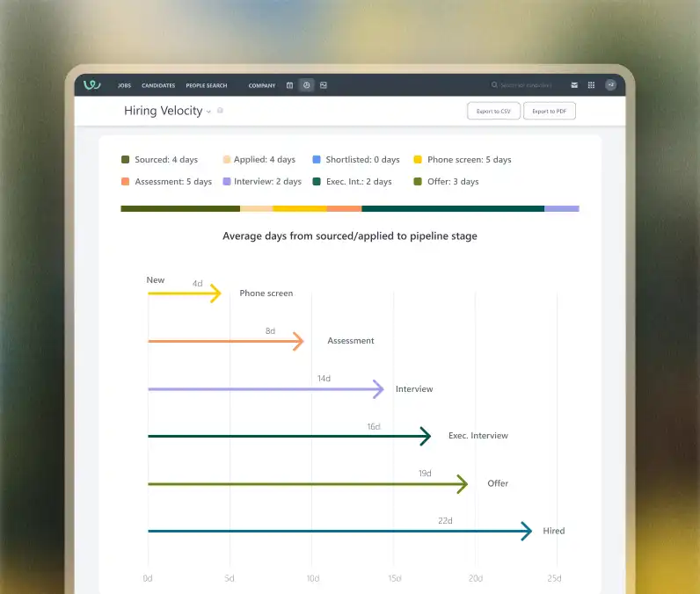Open the Jobs menu item
The width and height of the screenshot is (700, 594).
125,85
